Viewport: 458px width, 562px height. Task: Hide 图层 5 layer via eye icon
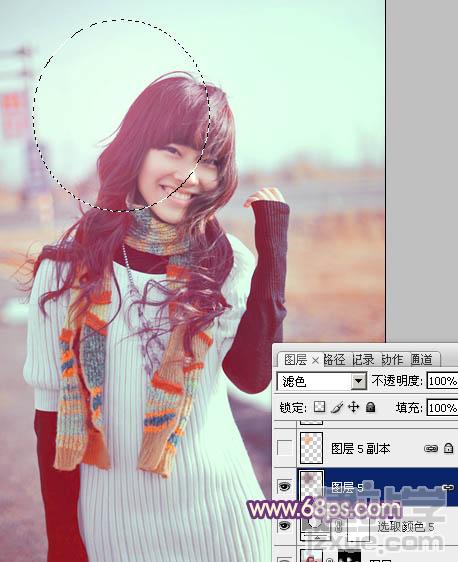pos(285,486)
